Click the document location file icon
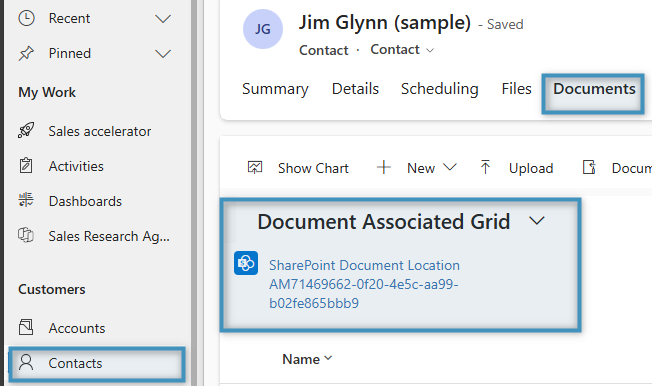This screenshot has height=386, width=652. 589,167
